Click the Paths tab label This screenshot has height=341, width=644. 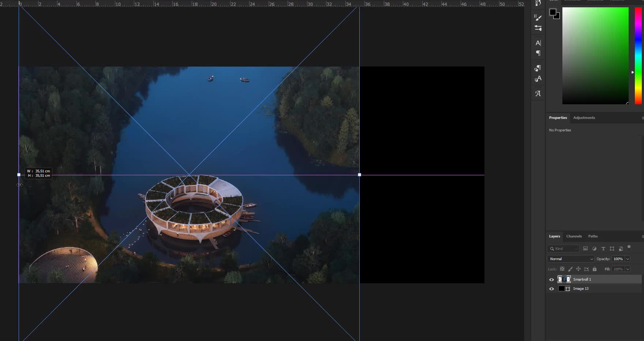(593, 236)
